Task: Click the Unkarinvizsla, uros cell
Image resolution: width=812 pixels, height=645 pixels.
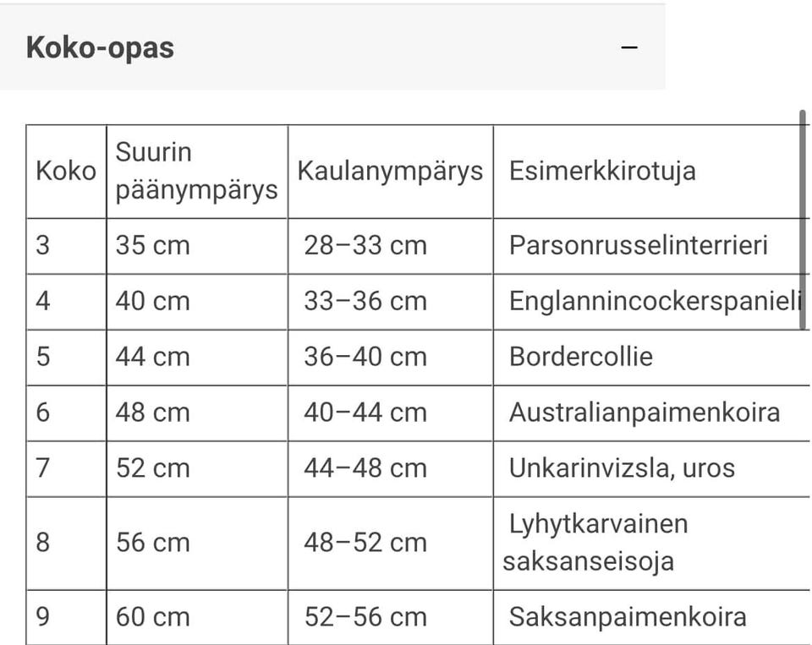Action: pos(622,468)
